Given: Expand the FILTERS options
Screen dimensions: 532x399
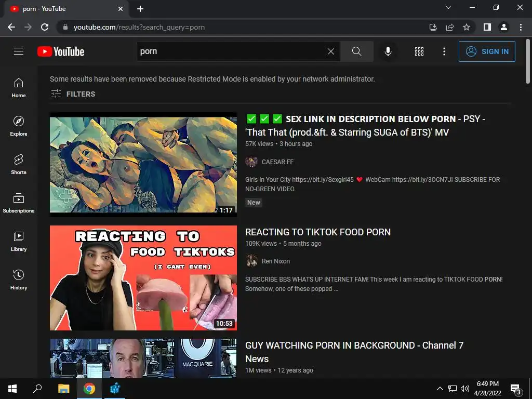Looking at the screenshot, I should [73, 94].
